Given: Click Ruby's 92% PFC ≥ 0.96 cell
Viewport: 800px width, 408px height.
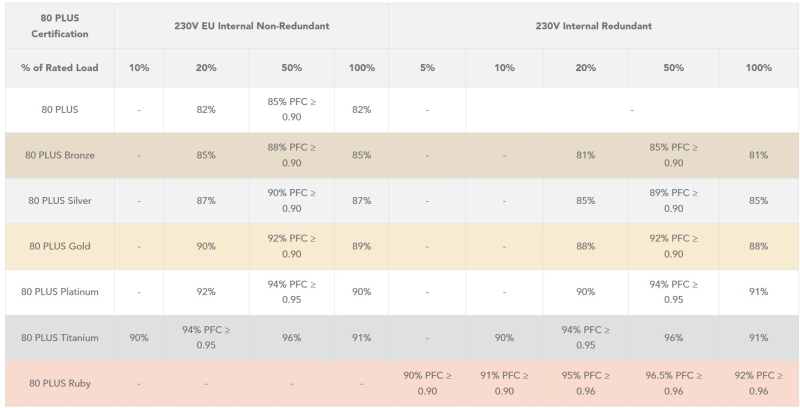Looking at the screenshot, I should pyautogui.click(x=759, y=383).
